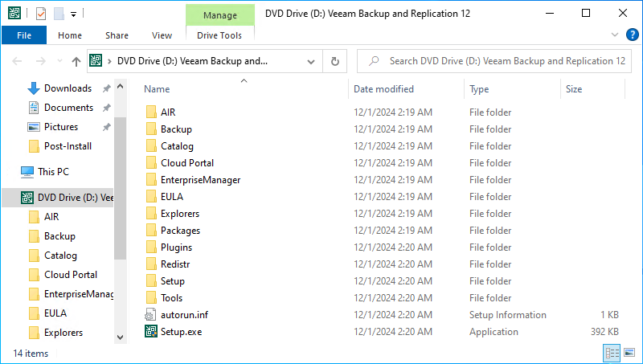Select the Setup folder icon

[151, 280]
